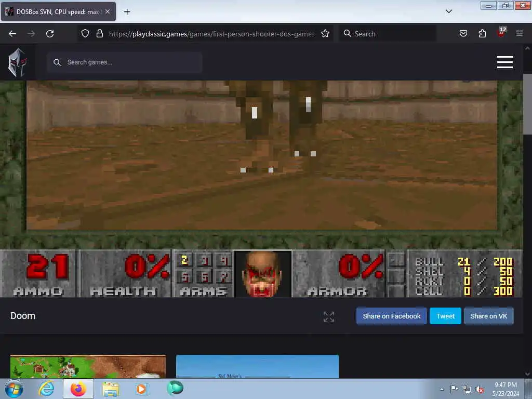
Task: Open Windows Media Player taskbar icon
Action: (x=141, y=389)
